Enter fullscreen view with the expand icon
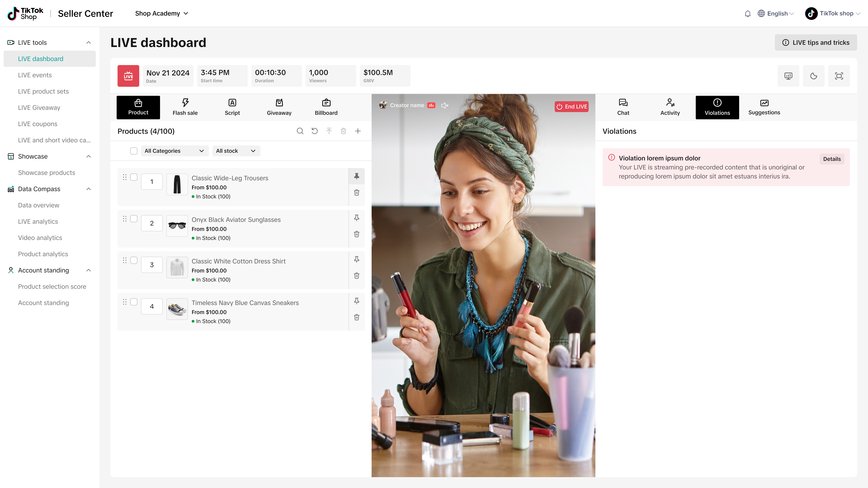868x488 pixels. pyautogui.click(x=839, y=76)
